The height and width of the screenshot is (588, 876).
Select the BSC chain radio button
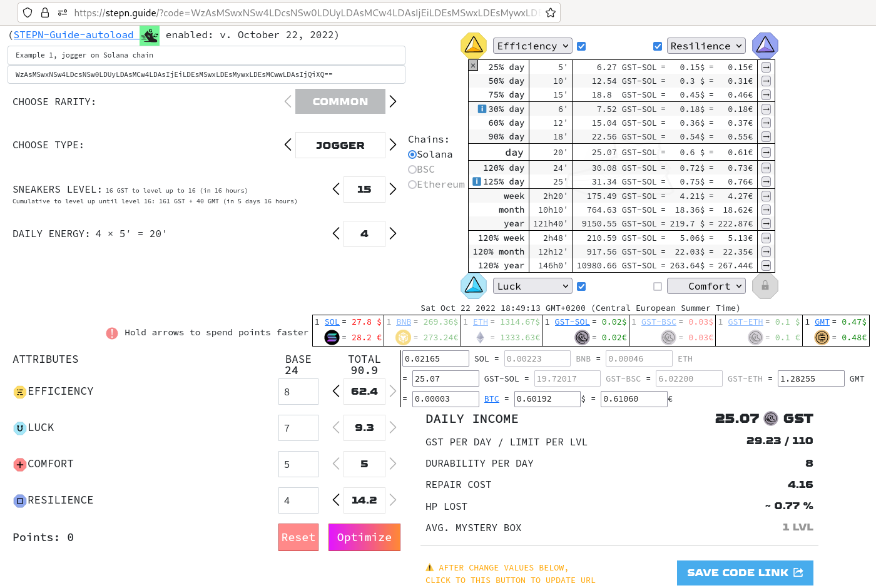pos(412,169)
